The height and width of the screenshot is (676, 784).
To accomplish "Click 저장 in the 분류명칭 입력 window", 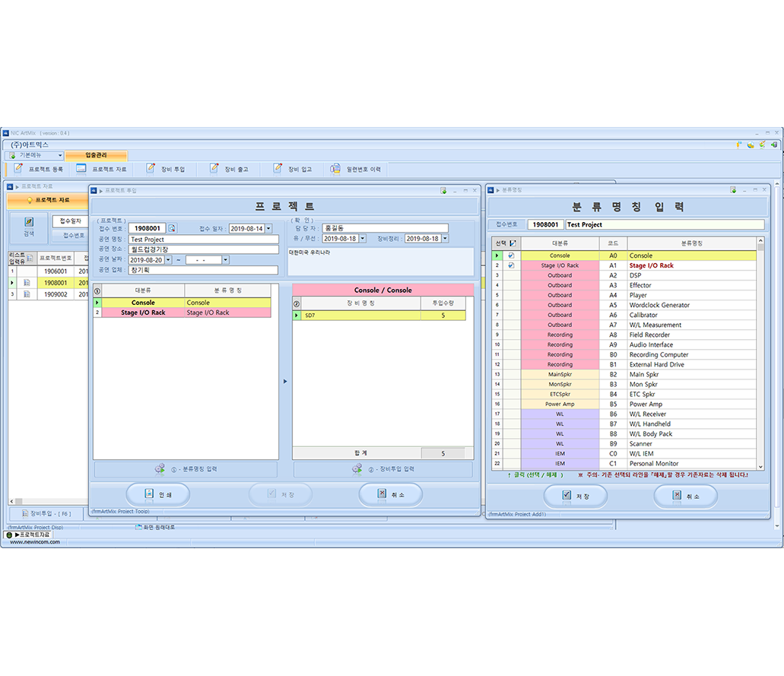I will tap(575, 496).
